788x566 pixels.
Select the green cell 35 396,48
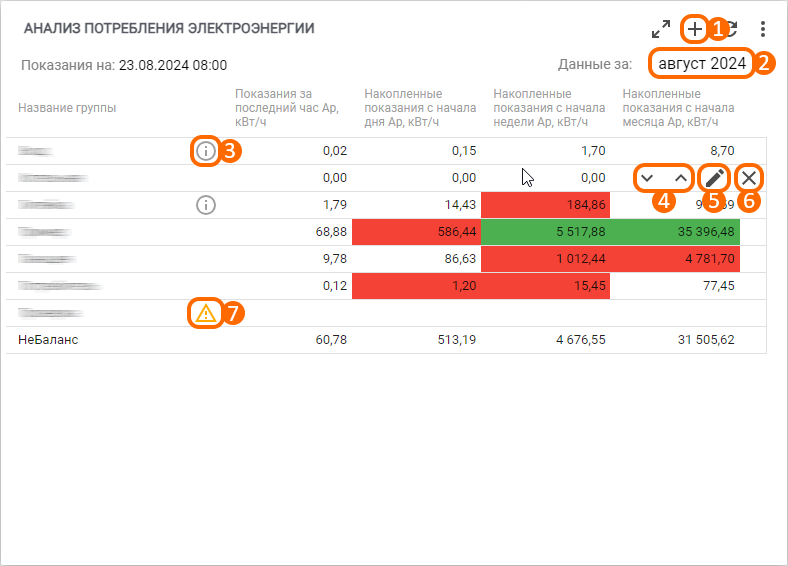coord(675,232)
